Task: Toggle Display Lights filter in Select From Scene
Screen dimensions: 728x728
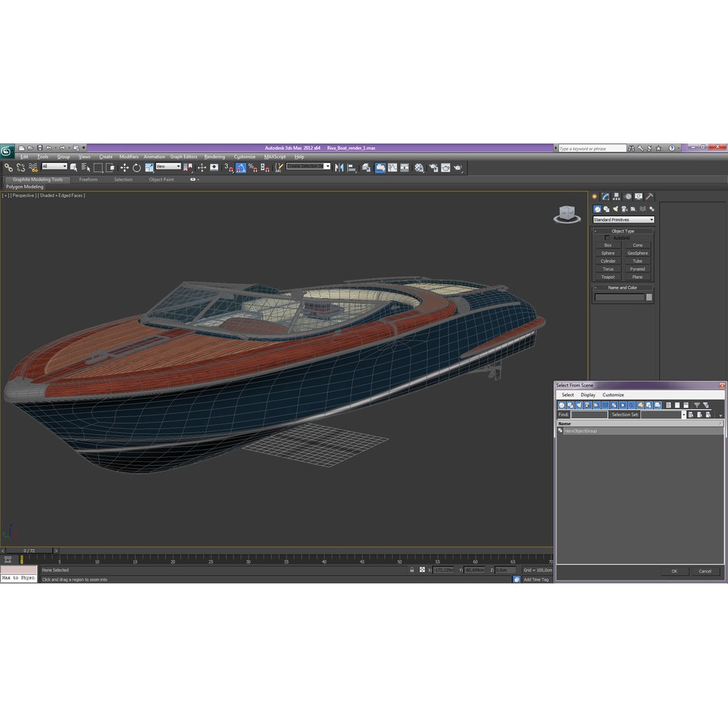Action: (579, 405)
